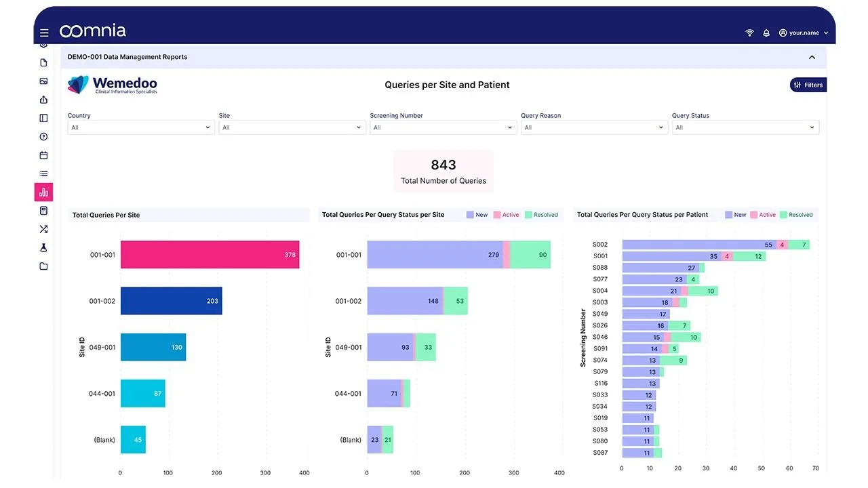The width and height of the screenshot is (868, 488).
Task: Open your.name user account menu
Action: (804, 33)
